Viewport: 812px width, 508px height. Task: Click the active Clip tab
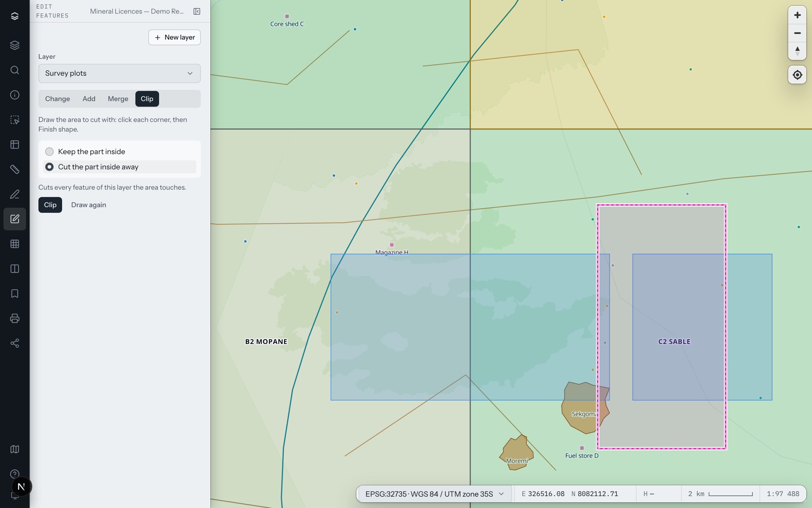[147, 99]
